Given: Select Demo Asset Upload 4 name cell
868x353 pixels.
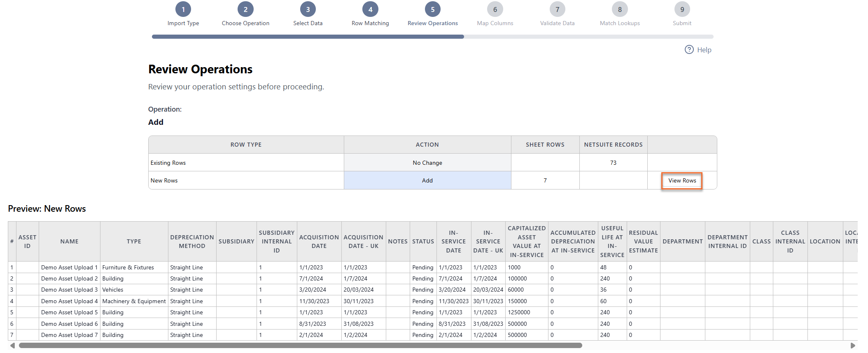Looking at the screenshot, I should pyautogui.click(x=69, y=301).
